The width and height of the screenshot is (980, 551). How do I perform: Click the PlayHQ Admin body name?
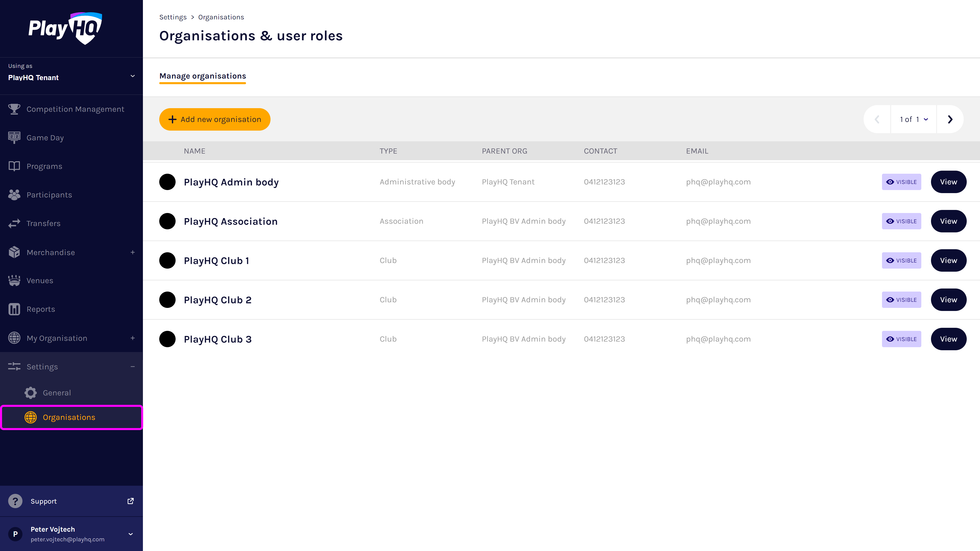click(231, 182)
